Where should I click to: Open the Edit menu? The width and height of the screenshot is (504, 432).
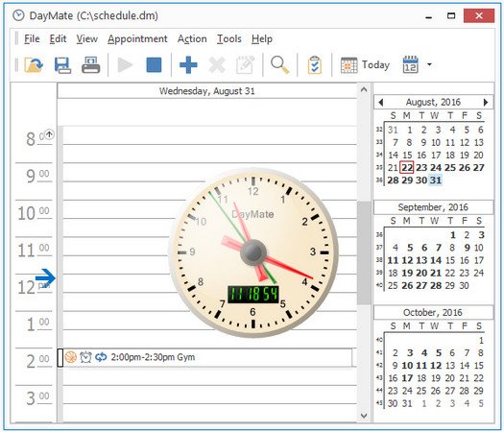(x=58, y=39)
